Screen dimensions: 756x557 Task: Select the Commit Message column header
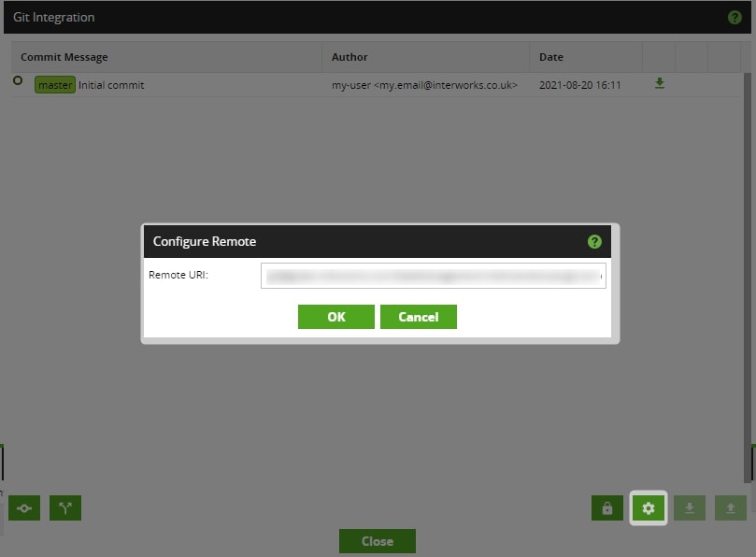point(64,57)
